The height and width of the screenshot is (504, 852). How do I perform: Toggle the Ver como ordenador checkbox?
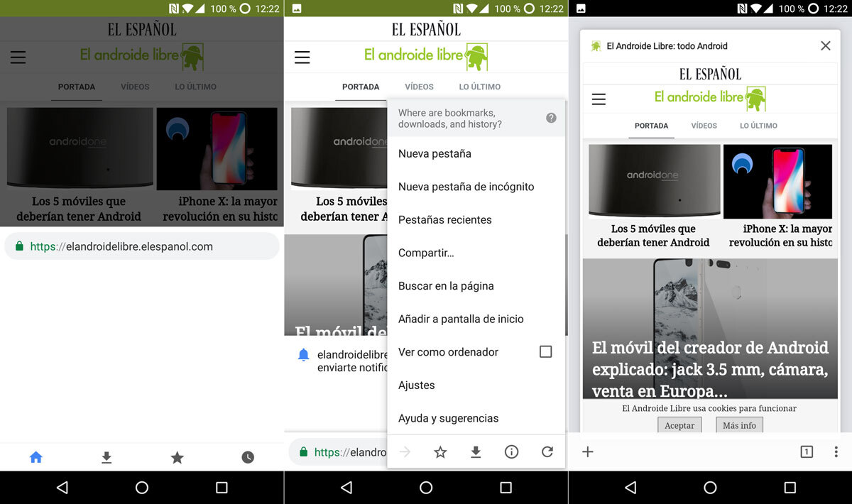click(x=545, y=351)
